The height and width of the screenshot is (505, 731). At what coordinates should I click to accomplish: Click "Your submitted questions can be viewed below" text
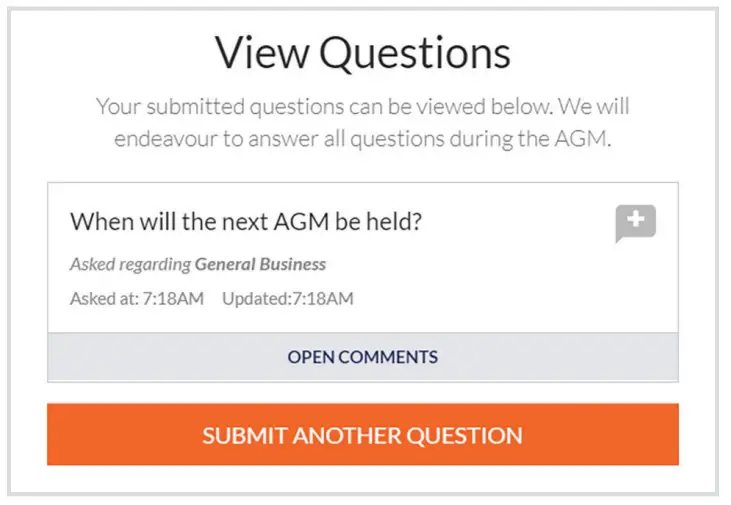[320, 106]
